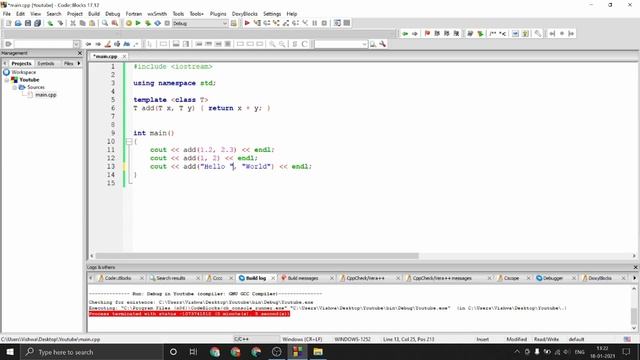640x360 pixels.
Task: Click the Build and run icon
Action: tap(148, 23)
